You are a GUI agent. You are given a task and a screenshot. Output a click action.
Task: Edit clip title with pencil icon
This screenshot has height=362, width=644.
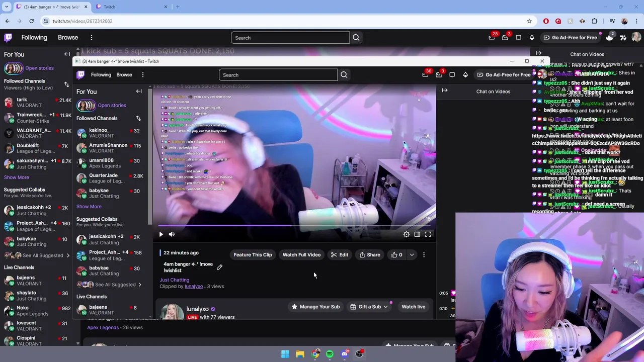tap(219, 267)
